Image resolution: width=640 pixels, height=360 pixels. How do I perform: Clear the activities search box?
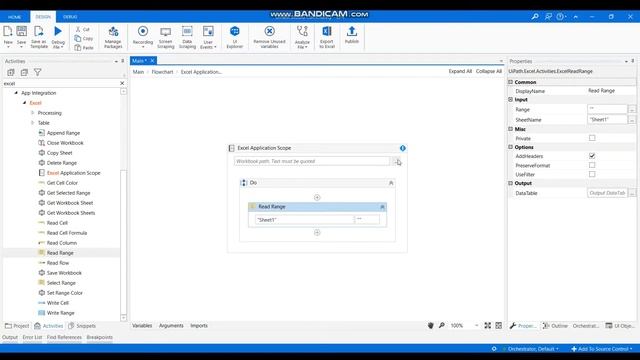click(122, 83)
